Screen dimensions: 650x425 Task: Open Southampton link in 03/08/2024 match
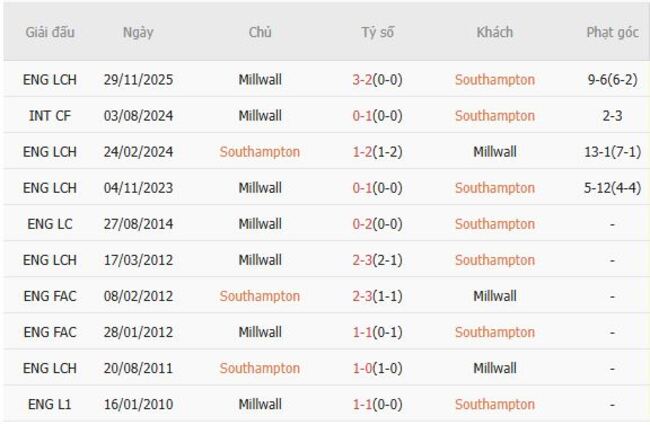[x=494, y=116]
